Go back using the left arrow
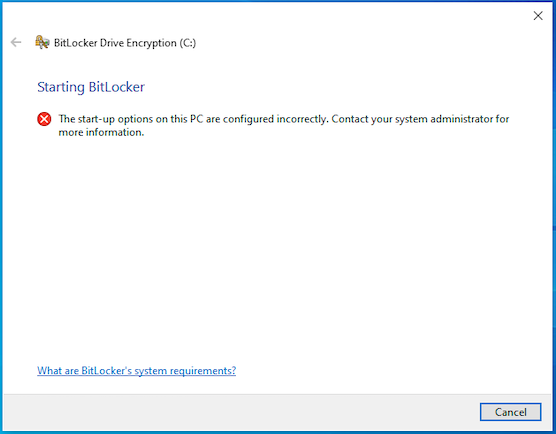This screenshot has height=434, width=556. pyautogui.click(x=16, y=43)
